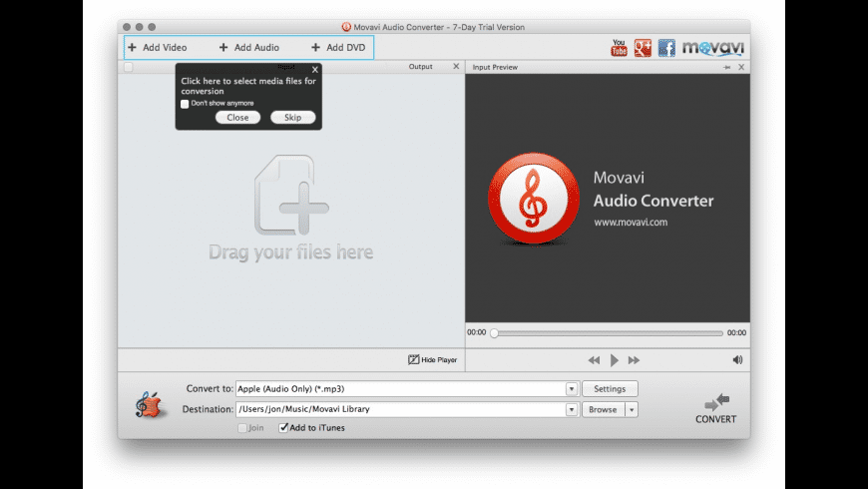Click the Output column header
Screen dimensions: 868x489
421,67
